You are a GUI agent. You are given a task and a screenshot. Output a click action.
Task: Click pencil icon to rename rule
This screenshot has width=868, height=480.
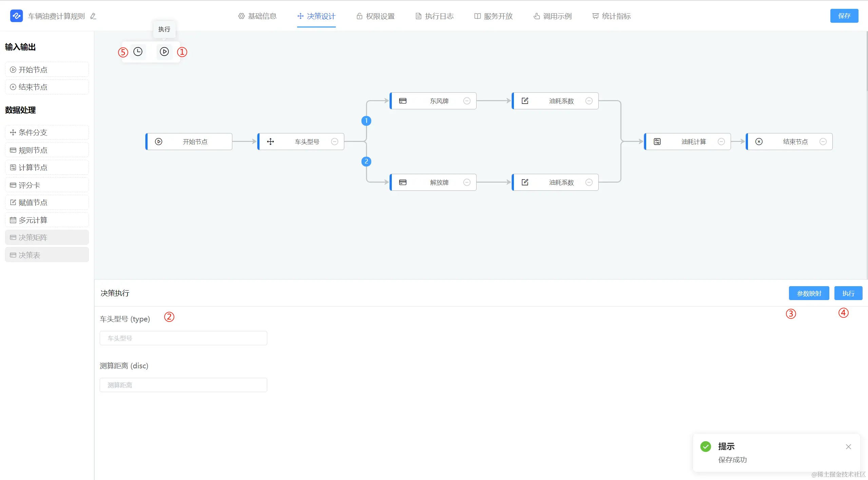pyautogui.click(x=93, y=16)
